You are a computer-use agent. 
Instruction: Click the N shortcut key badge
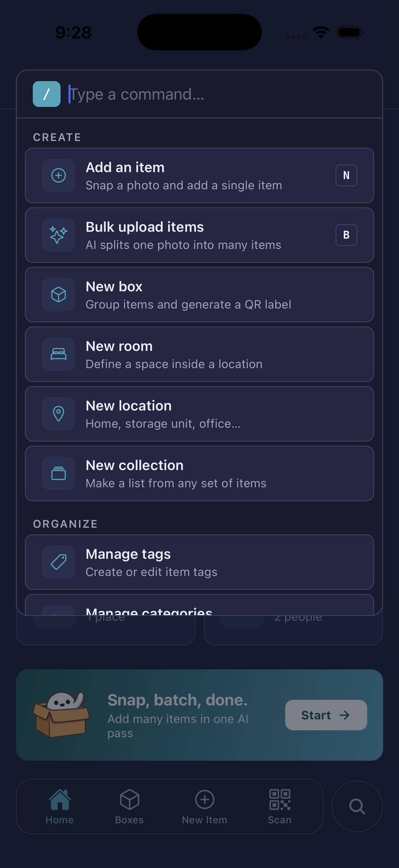pos(346,175)
